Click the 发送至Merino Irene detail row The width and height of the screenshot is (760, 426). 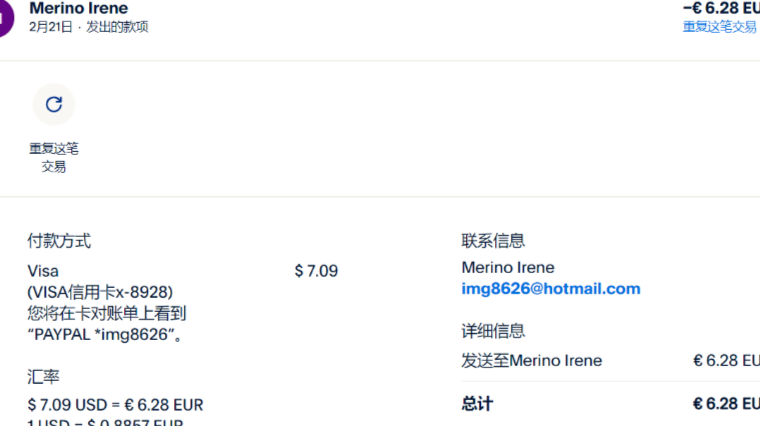pos(532,360)
